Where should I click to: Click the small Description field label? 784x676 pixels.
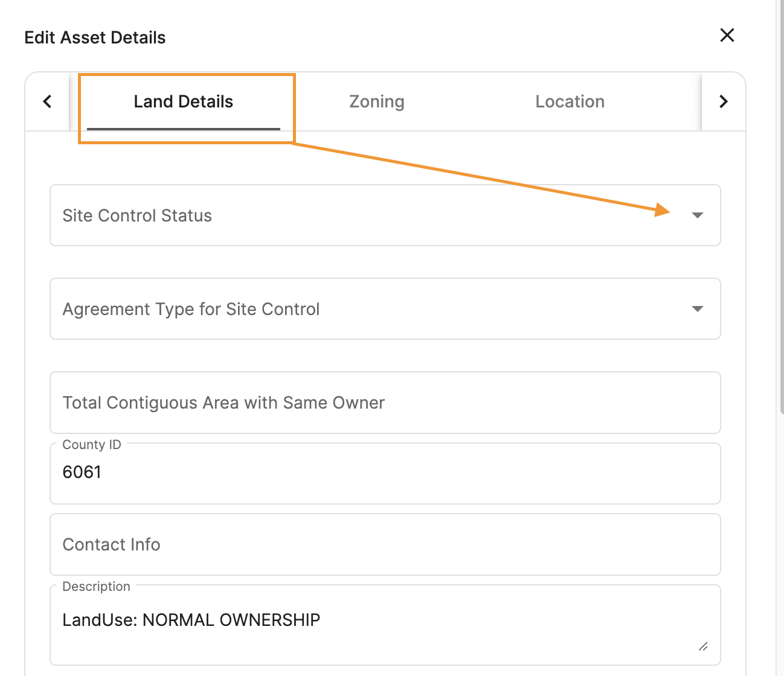tap(96, 587)
